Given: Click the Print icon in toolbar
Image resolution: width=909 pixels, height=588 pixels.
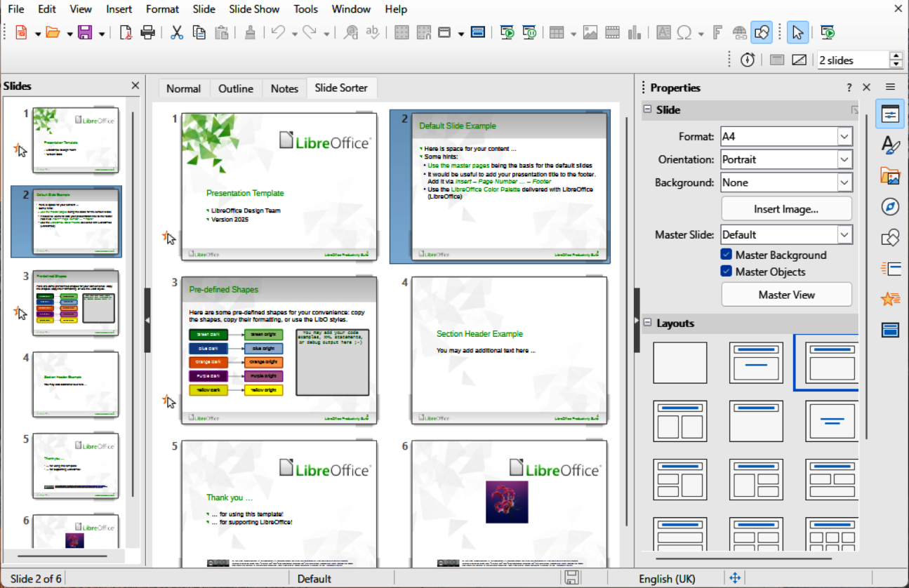Looking at the screenshot, I should (147, 32).
